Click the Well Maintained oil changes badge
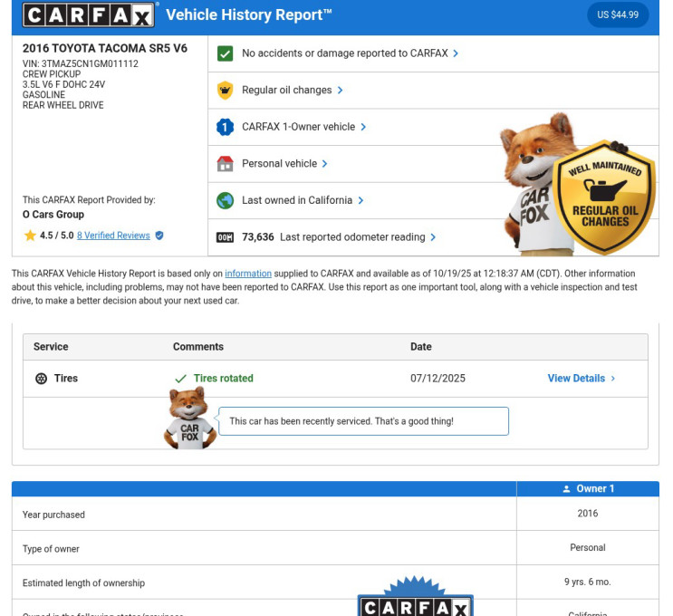The height and width of the screenshot is (616, 673). 604,196
